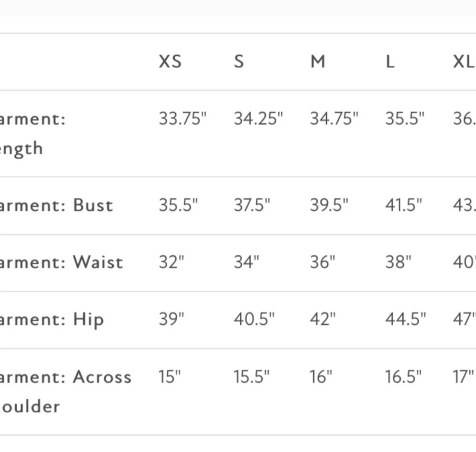Click the S size column header
This screenshot has width=476, height=452.
tap(238, 62)
